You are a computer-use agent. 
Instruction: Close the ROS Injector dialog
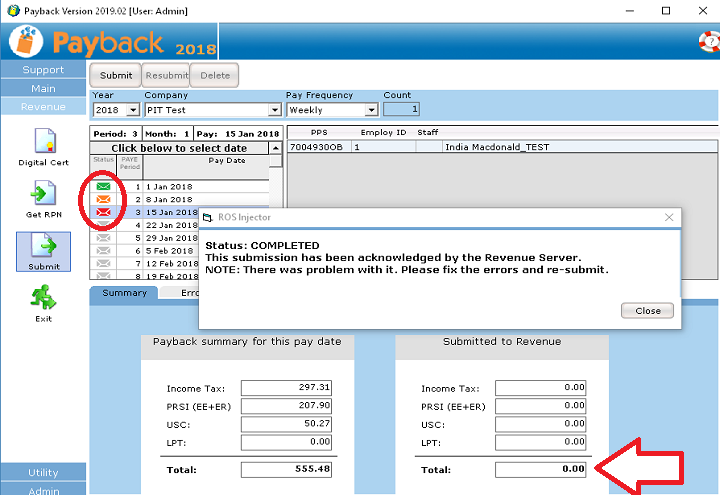pyautogui.click(x=647, y=311)
